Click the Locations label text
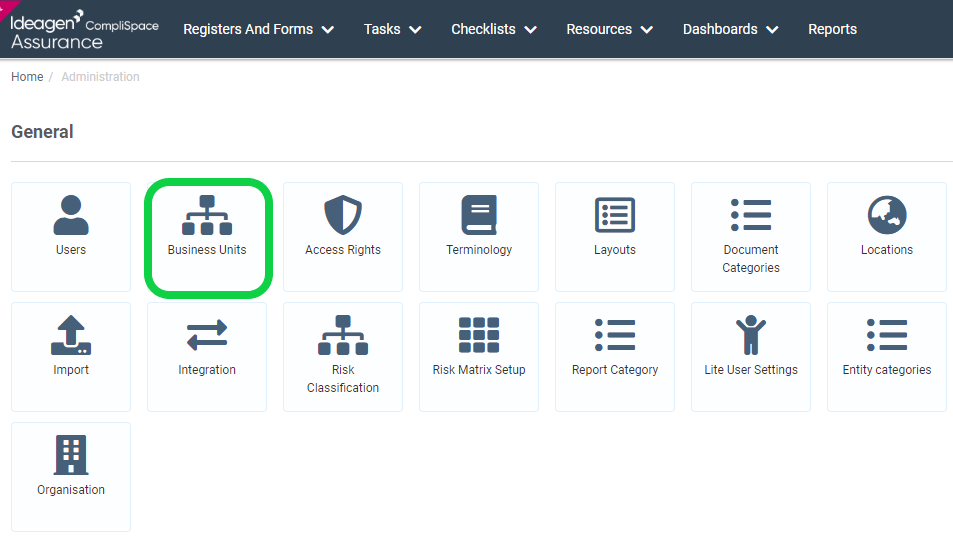953x539 pixels. 887,250
